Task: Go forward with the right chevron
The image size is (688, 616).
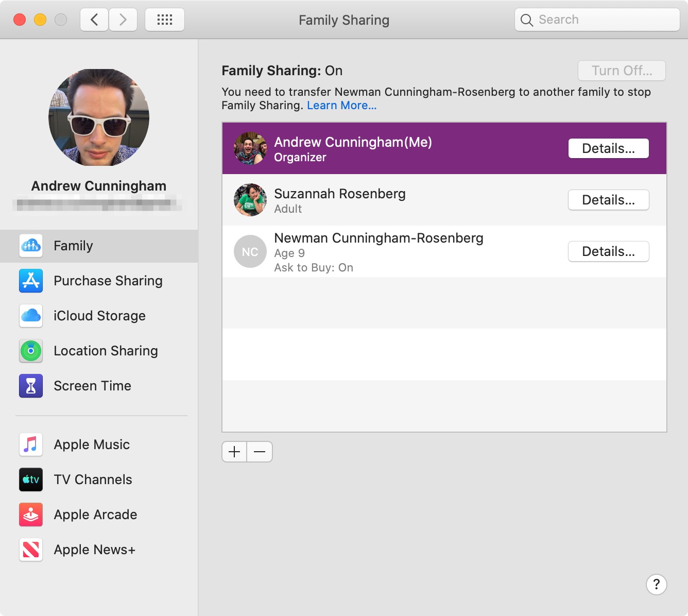Action: click(123, 20)
